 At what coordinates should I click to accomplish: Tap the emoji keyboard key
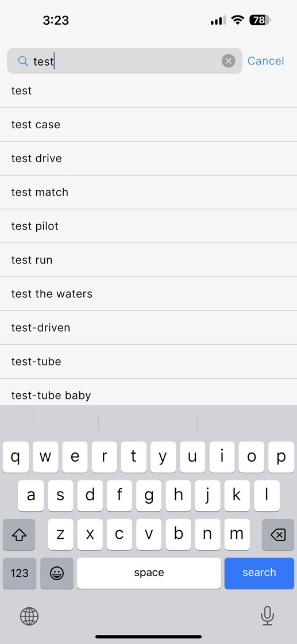tap(57, 573)
